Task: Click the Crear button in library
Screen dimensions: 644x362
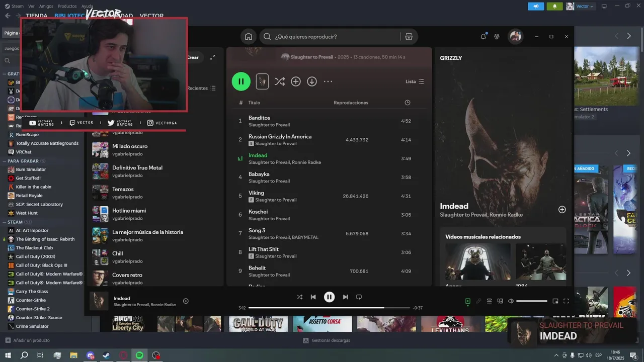Action: tap(193, 57)
